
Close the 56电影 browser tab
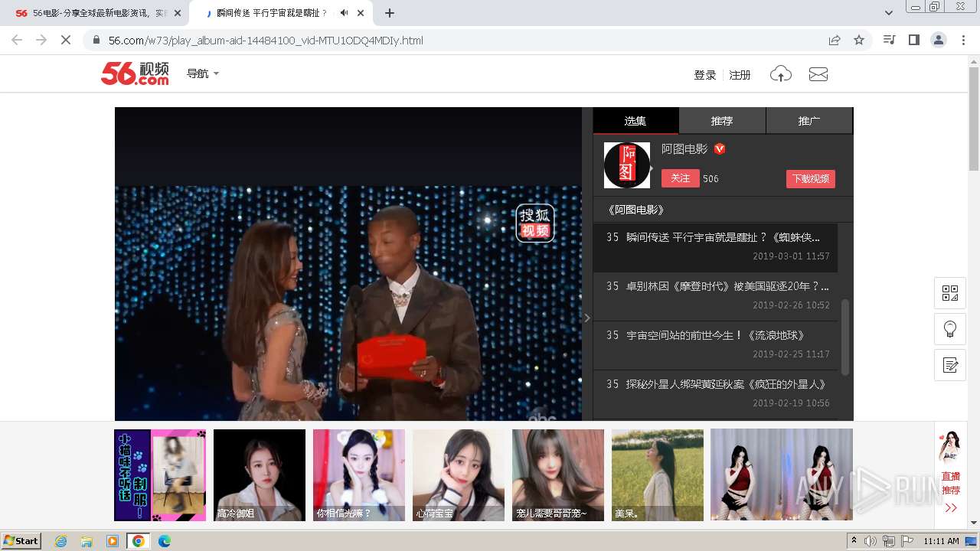pyautogui.click(x=178, y=13)
